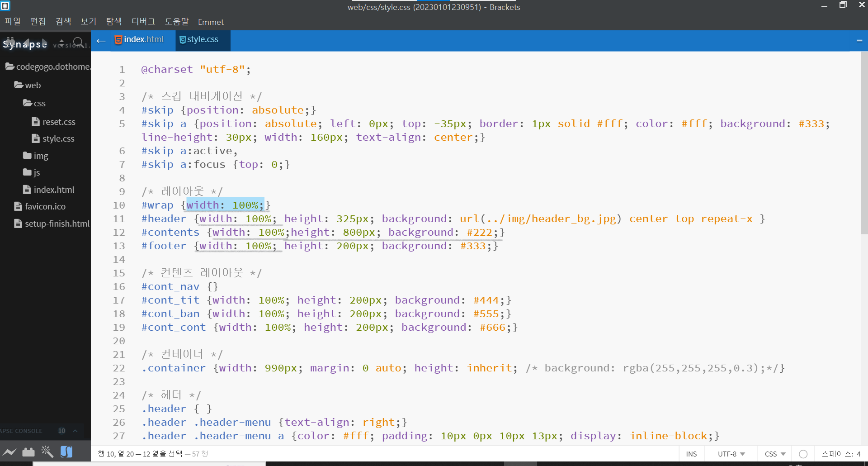
Task: Click the #wrap selector on line 10
Action: (x=157, y=205)
